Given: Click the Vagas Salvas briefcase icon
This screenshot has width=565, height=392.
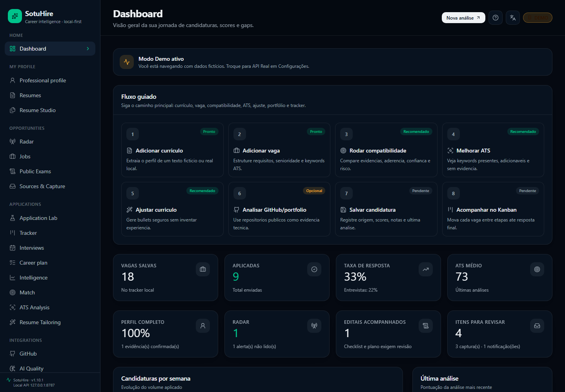Looking at the screenshot, I should tap(203, 269).
